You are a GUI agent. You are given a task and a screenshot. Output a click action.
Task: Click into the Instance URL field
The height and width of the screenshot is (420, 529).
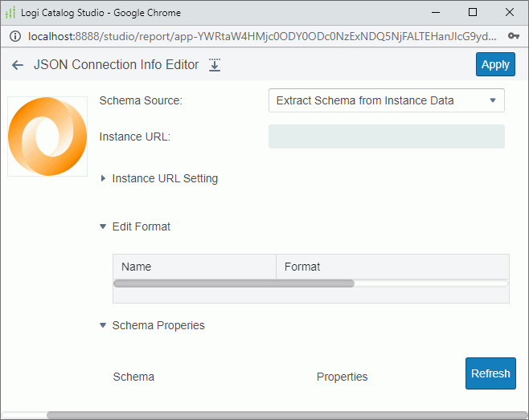[x=386, y=137]
